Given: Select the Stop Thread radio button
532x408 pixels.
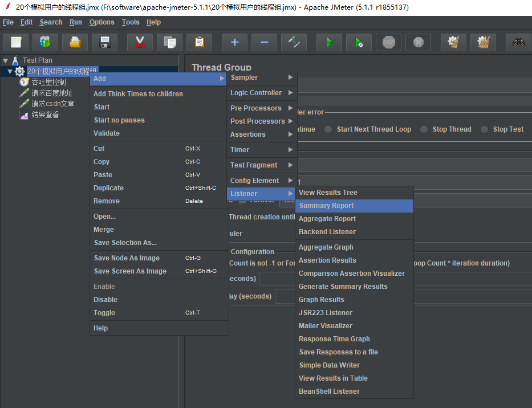Looking at the screenshot, I should tap(424, 129).
